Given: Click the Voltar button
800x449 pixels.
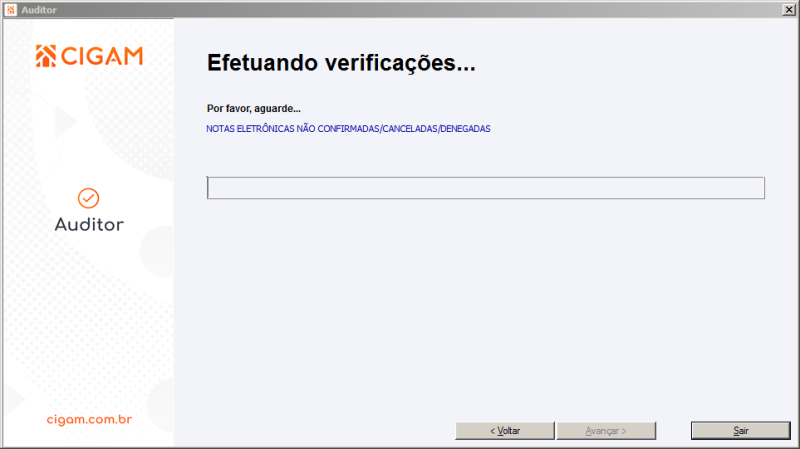Looking at the screenshot, I should pyautogui.click(x=505, y=431).
